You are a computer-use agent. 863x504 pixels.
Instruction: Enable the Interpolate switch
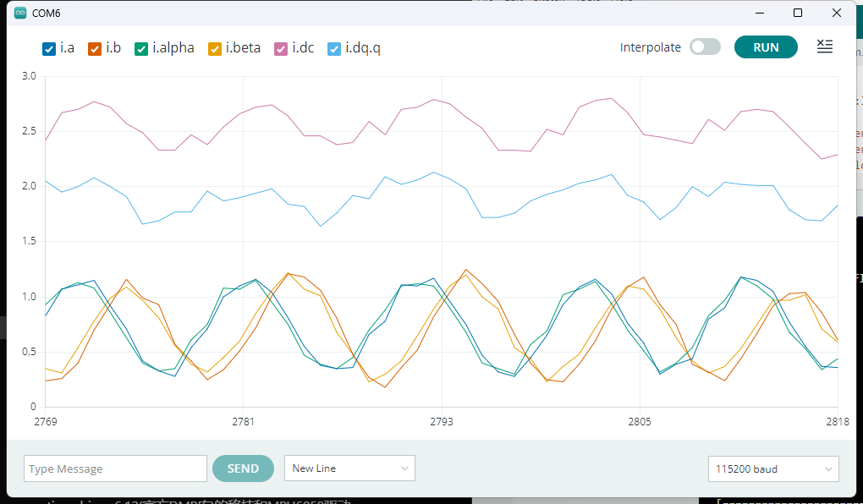[705, 47]
